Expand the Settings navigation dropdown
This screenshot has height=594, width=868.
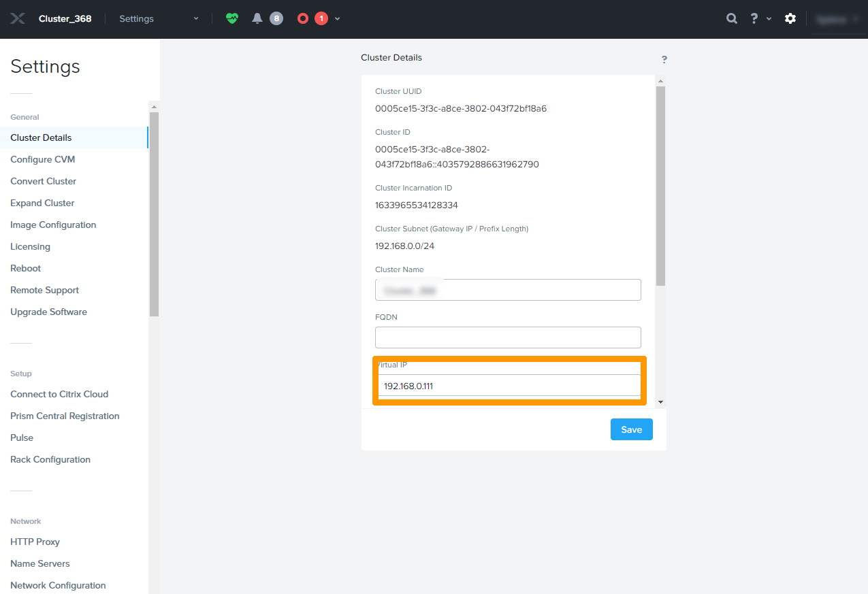point(195,18)
